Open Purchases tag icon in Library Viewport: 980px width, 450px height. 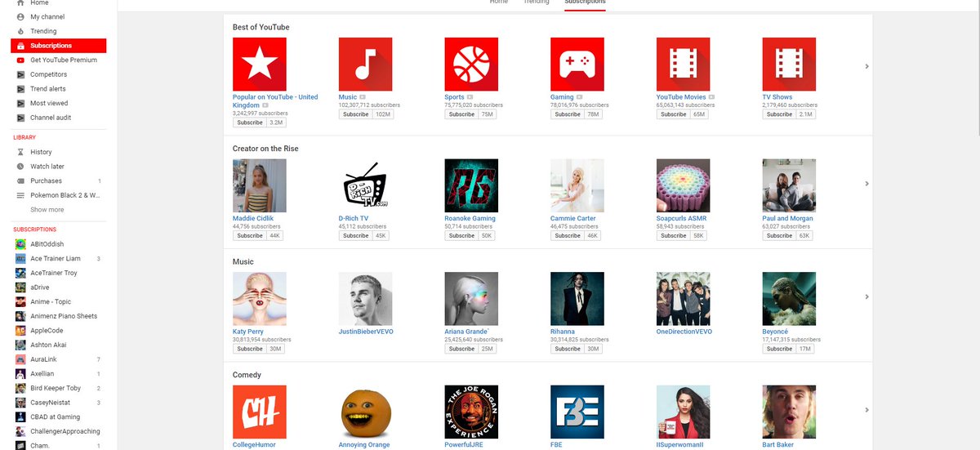click(21, 180)
